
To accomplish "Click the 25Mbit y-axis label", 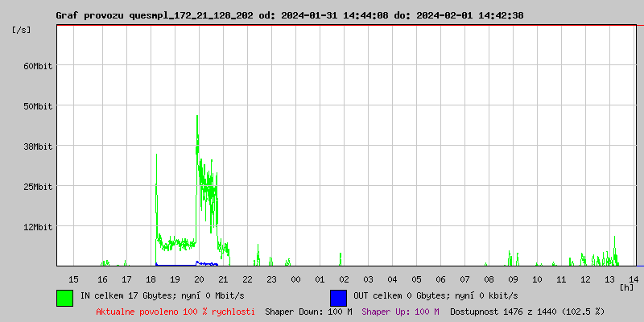I will point(37,187).
